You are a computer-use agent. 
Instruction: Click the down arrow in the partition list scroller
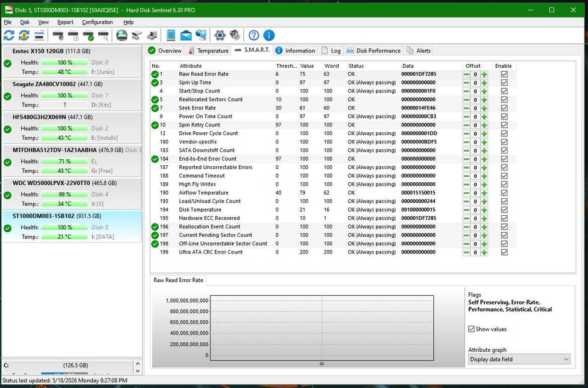[138, 371]
